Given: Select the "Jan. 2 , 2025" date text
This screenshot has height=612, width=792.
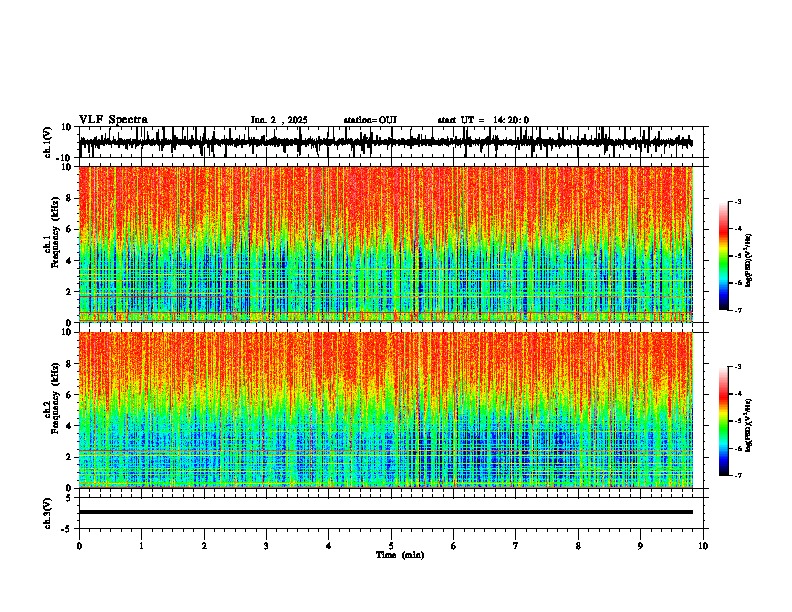Looking at the screenshot, I should click(x=279, y=120).
